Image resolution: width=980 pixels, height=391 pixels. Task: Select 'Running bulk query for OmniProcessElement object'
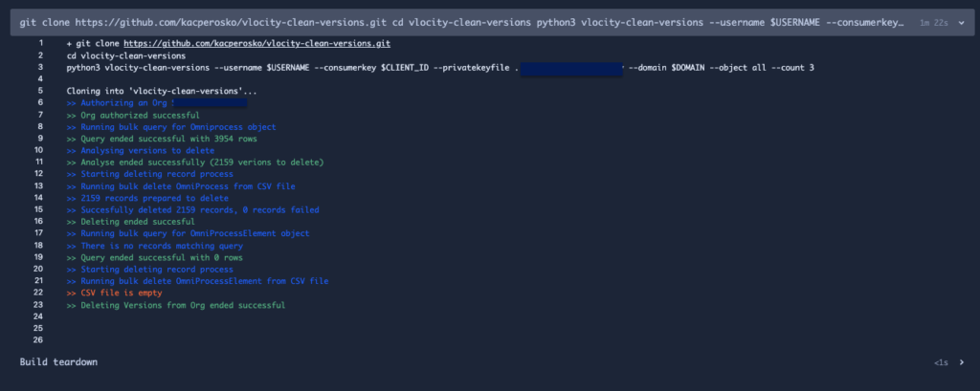(189, 233)
